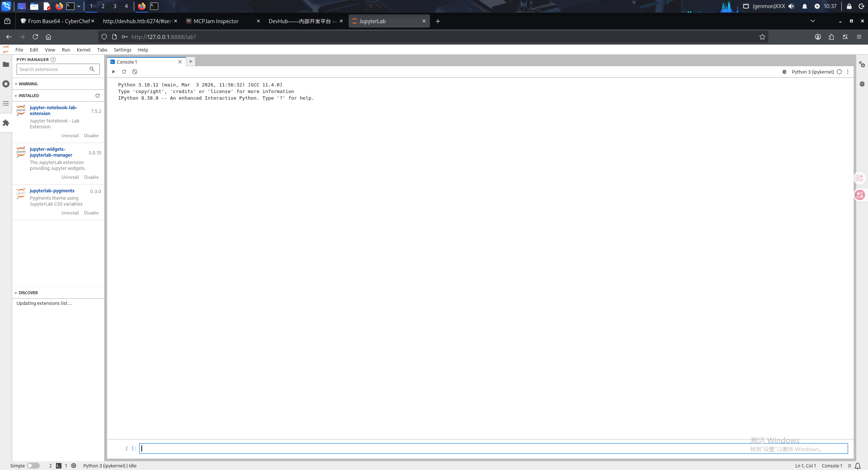Disable jupyter-widgets-jupyterlab-manager
Image resolution: width=868 pixels, height=470 pixels.
click(x=91, y=177)
